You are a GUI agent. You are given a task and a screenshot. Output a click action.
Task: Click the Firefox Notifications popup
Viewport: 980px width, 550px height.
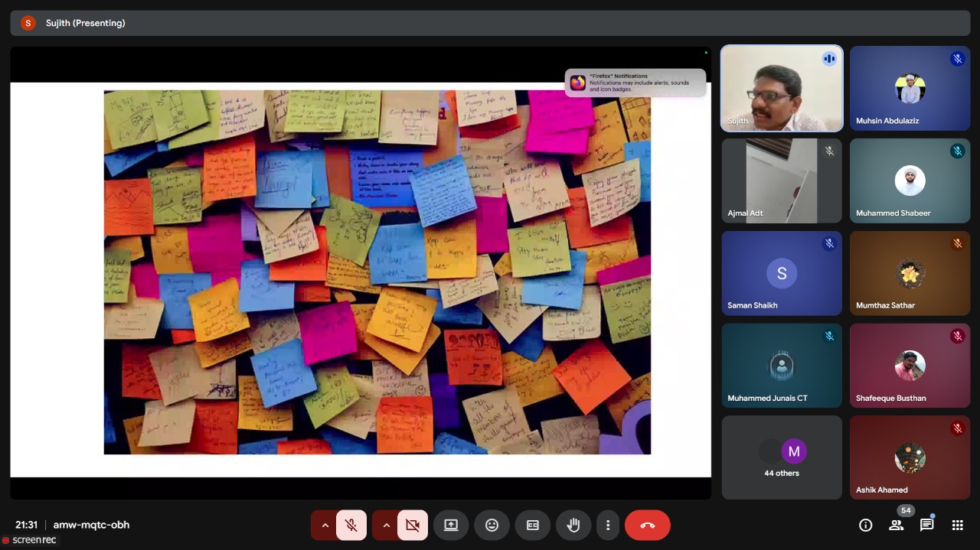[x=635, y=83]
